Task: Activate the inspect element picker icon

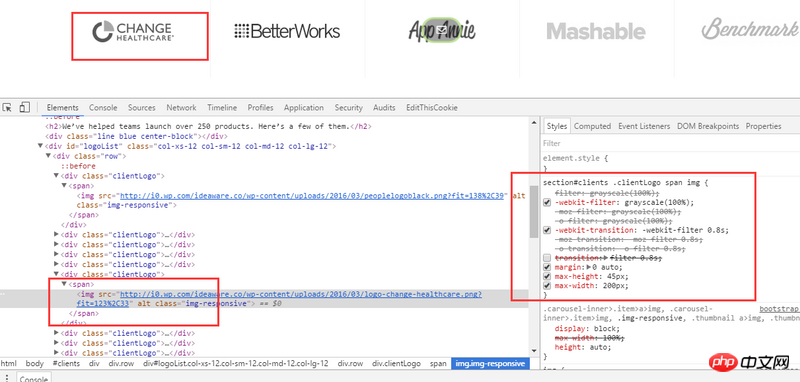Action: [7, 108]
